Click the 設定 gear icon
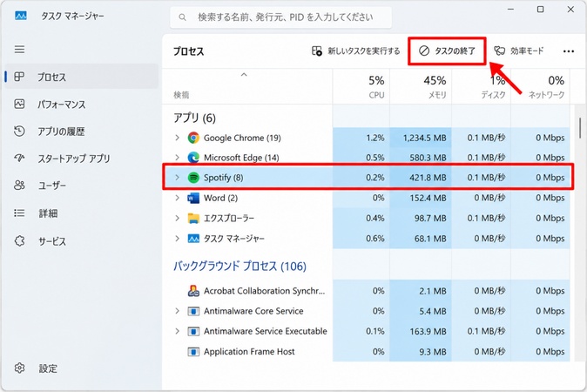587x392 pixels. click(19, 368)
